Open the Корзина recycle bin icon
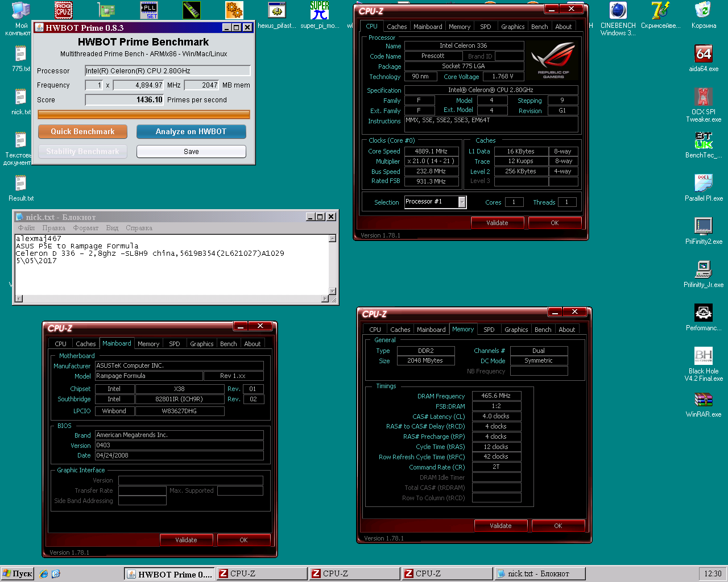The image size is (728, 582). pos(704,15)
